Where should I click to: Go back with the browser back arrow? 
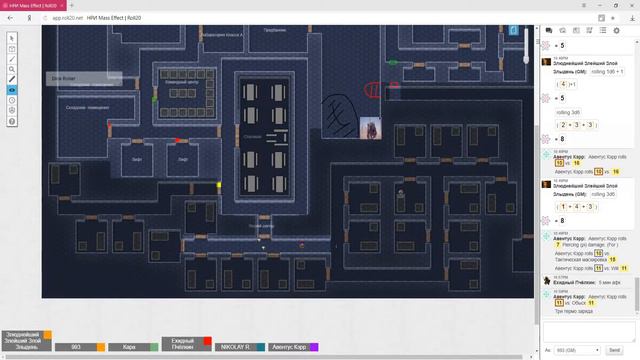10,18
